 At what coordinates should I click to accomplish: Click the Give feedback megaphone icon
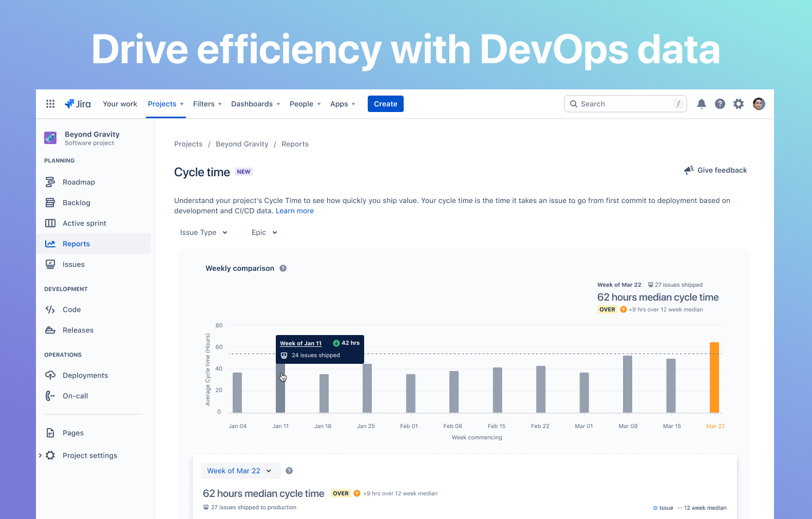coord(689,170)
